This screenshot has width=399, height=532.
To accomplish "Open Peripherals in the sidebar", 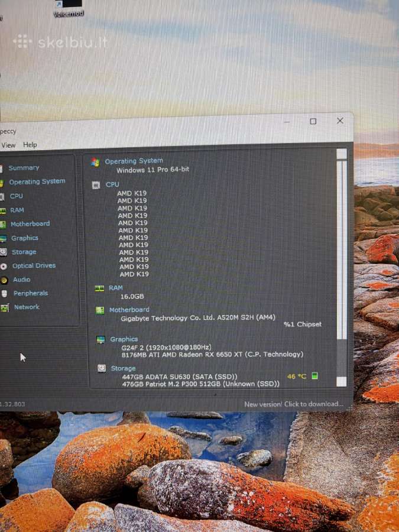I will [x=31, y=293].
